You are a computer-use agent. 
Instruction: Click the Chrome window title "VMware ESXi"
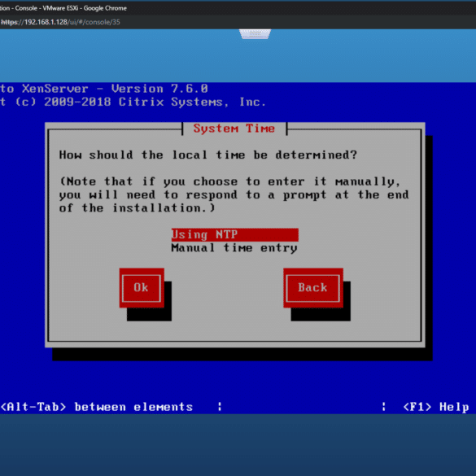pyautogui.click(x=60, y=8)
